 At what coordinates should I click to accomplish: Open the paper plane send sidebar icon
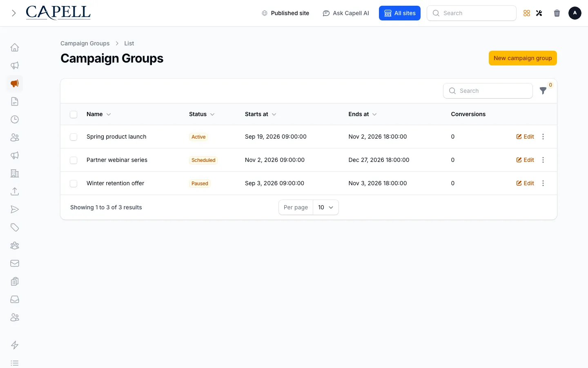(x=15, y=209)
